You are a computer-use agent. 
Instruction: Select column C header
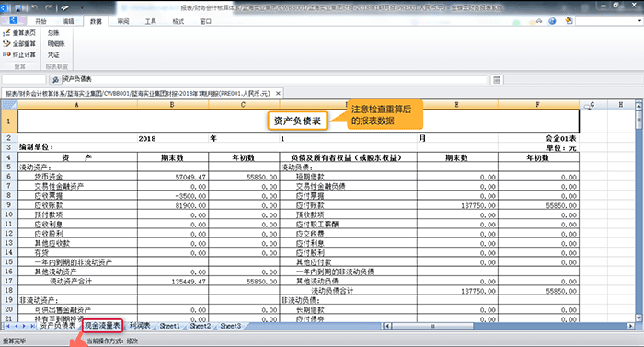244,105
